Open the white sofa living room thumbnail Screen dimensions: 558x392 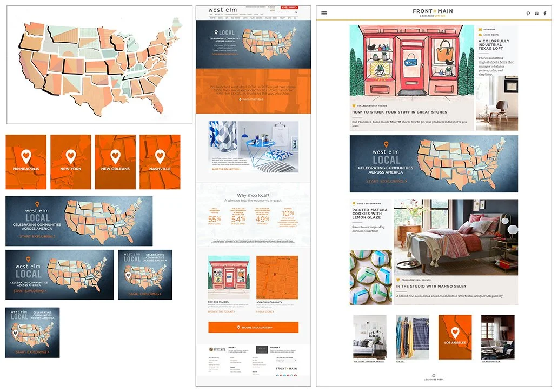[x=370, y=337]
